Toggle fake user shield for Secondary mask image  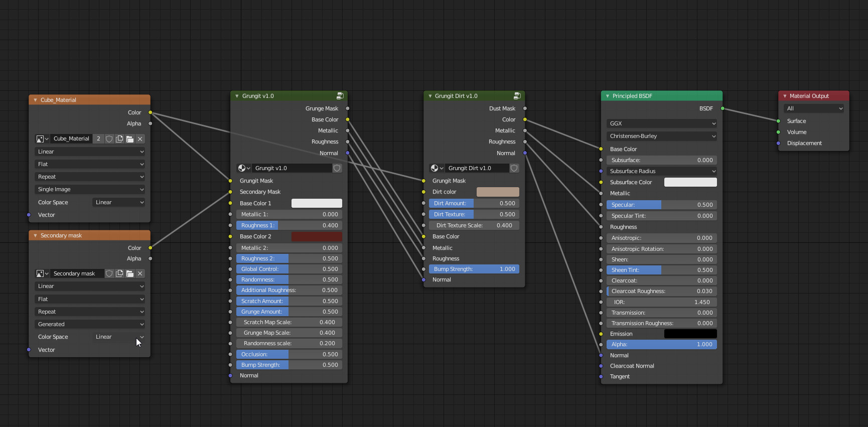[109, 273]
